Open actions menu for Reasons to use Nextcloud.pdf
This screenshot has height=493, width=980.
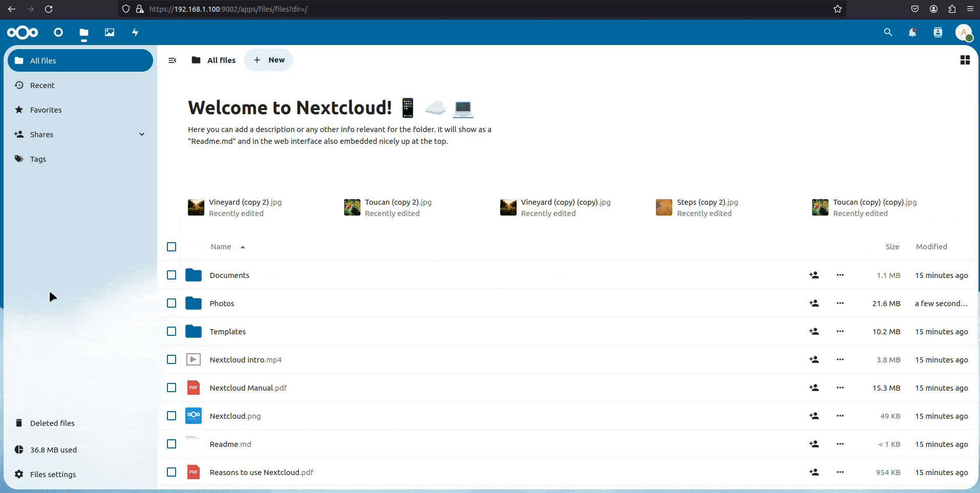(840, 472)
